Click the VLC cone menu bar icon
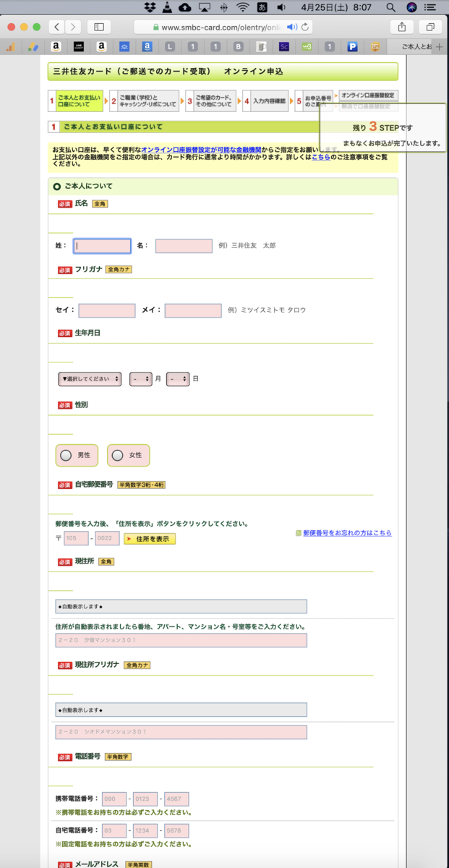Screen dimensions: 449x868 pyautogui.click(x=166, y=7)
